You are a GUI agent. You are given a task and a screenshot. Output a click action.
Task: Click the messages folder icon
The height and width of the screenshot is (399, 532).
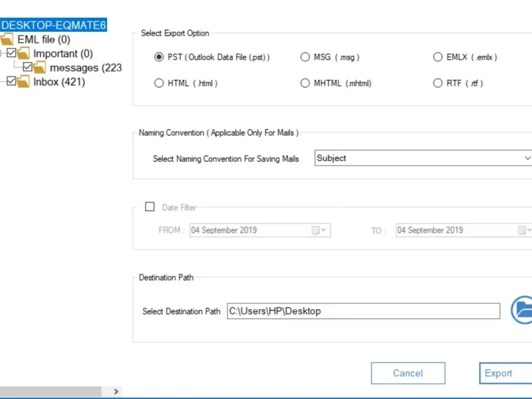[39, 67]
